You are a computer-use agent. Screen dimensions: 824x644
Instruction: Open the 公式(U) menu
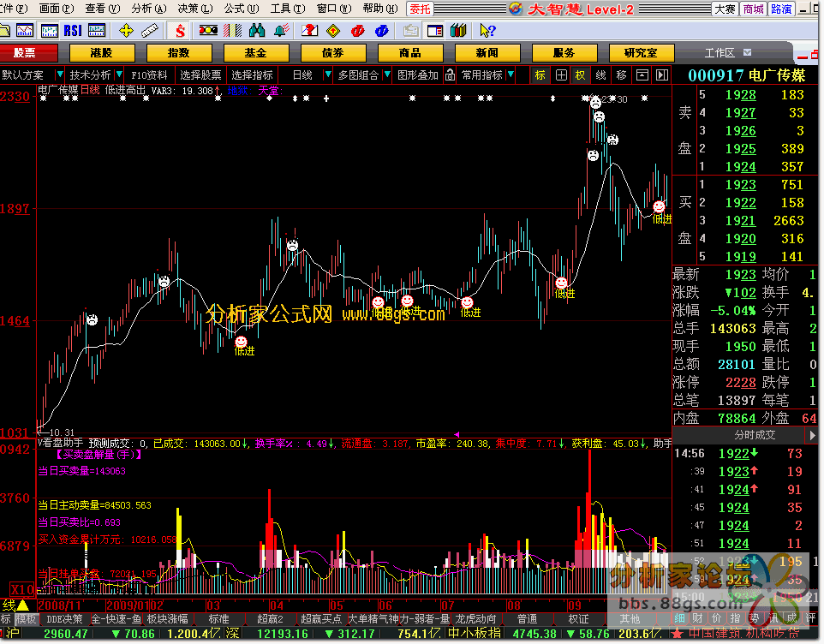(x=242, y=9)
